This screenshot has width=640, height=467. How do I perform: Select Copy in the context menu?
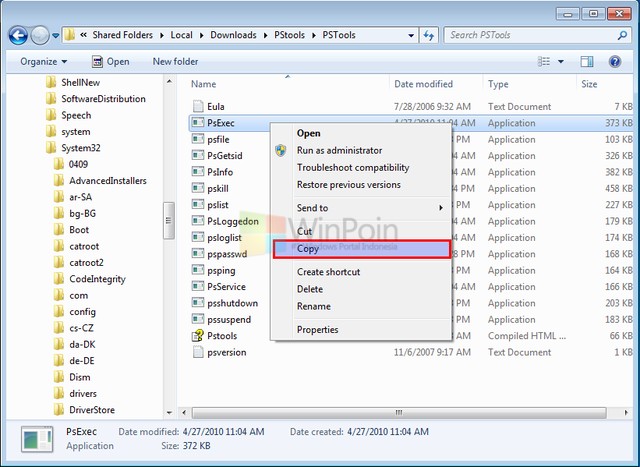(362, 249)
